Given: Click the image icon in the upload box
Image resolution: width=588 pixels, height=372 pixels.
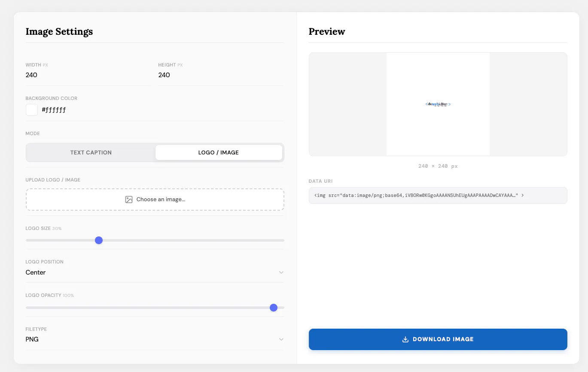Looking at the screenshot, I should pyautogui.click(x=129, y=200).
